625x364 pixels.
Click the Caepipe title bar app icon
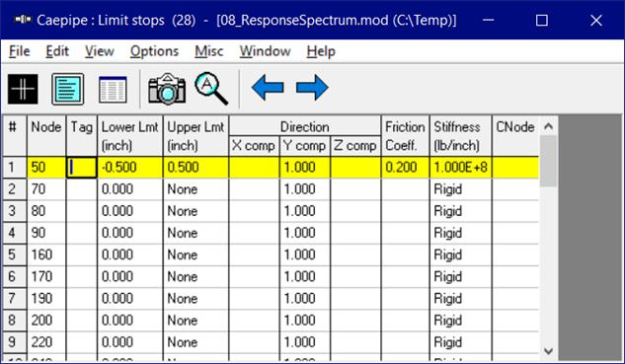click(x=23, y=20)
